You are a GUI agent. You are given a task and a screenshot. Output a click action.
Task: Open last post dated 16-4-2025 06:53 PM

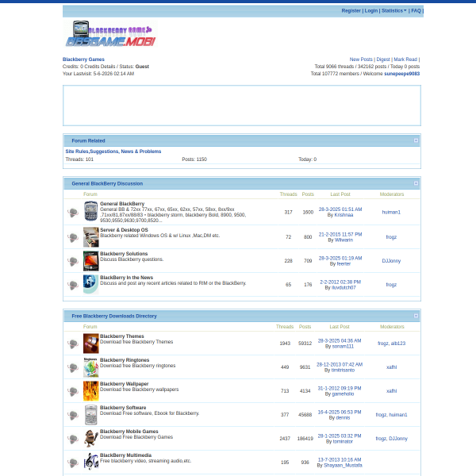(340, 412)
